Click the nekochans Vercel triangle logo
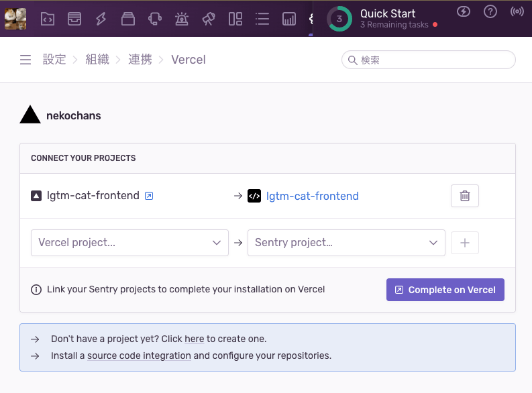This screenshot has height=393, width=532. click(30, 115)
